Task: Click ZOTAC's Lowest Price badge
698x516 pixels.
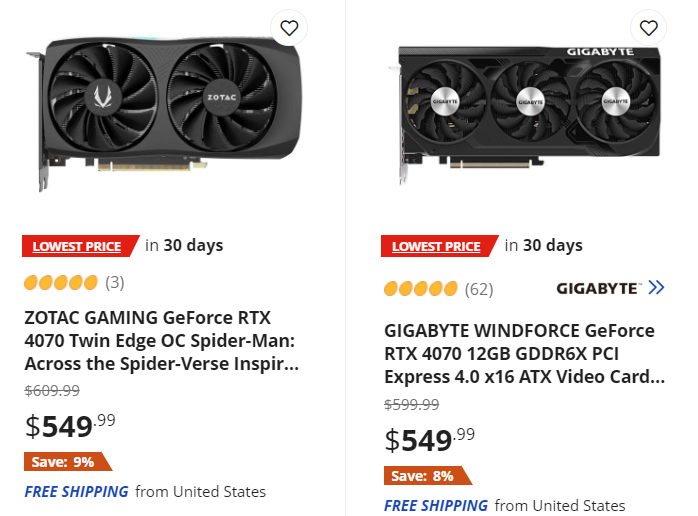Action: tap(77, 246)
